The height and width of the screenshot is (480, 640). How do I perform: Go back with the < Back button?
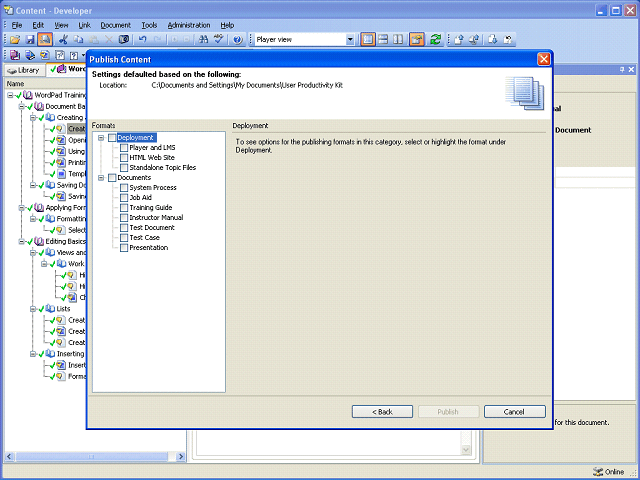click(x=382, y=412)
